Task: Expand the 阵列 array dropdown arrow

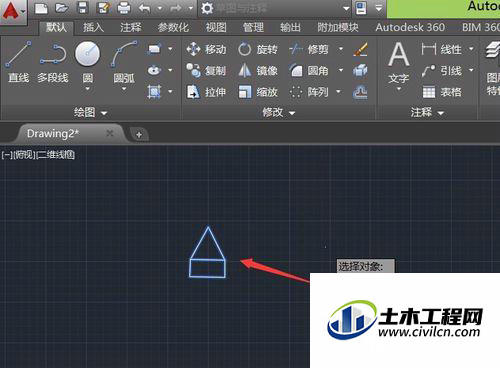Action: pyautogui.click(x=338, y=92)
